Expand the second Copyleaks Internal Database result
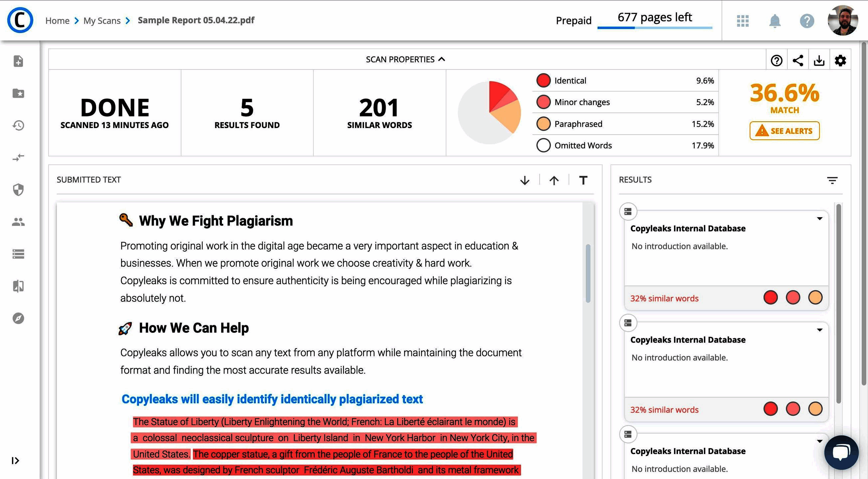 pyautogui.click(x=819, y=330)
